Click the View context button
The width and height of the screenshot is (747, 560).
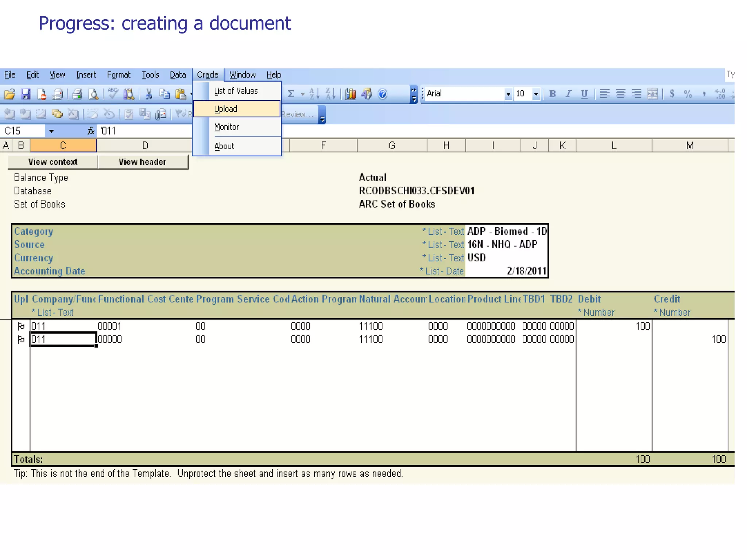click(53, 162)
